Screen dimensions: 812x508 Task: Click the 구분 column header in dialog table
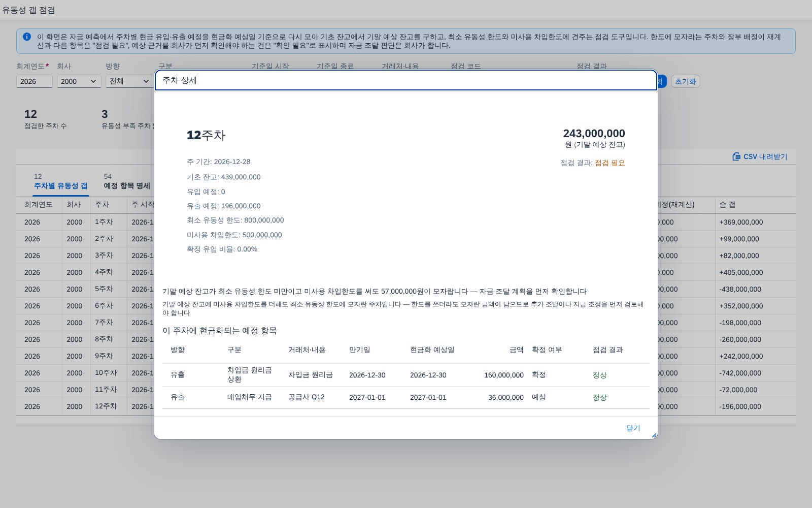234,350
